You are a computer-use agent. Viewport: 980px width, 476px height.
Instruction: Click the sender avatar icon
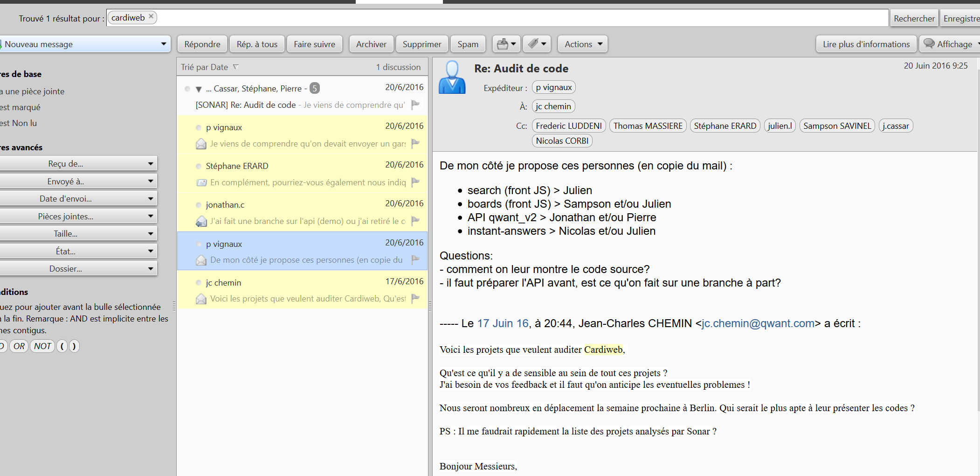point(452,77)
